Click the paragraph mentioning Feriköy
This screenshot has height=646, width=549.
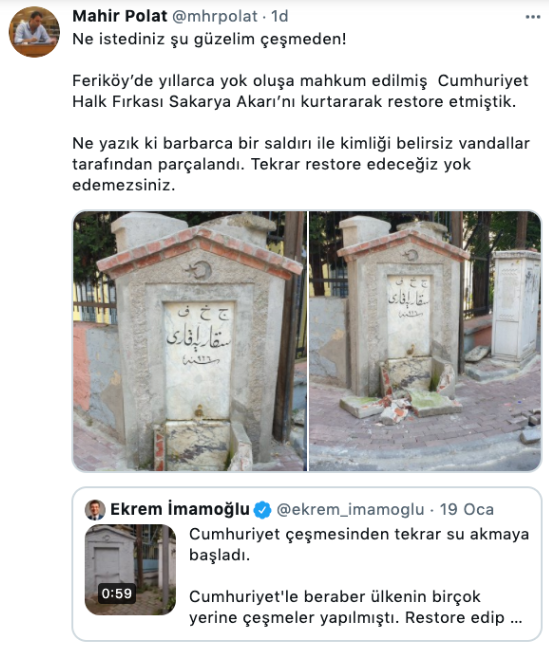[x=300, y=91]
